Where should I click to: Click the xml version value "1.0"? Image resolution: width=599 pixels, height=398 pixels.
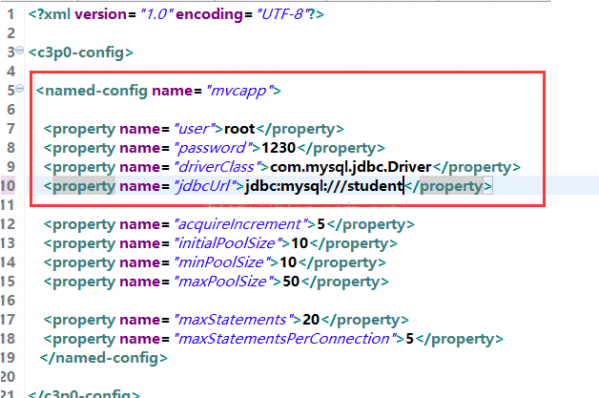(157, 14)
